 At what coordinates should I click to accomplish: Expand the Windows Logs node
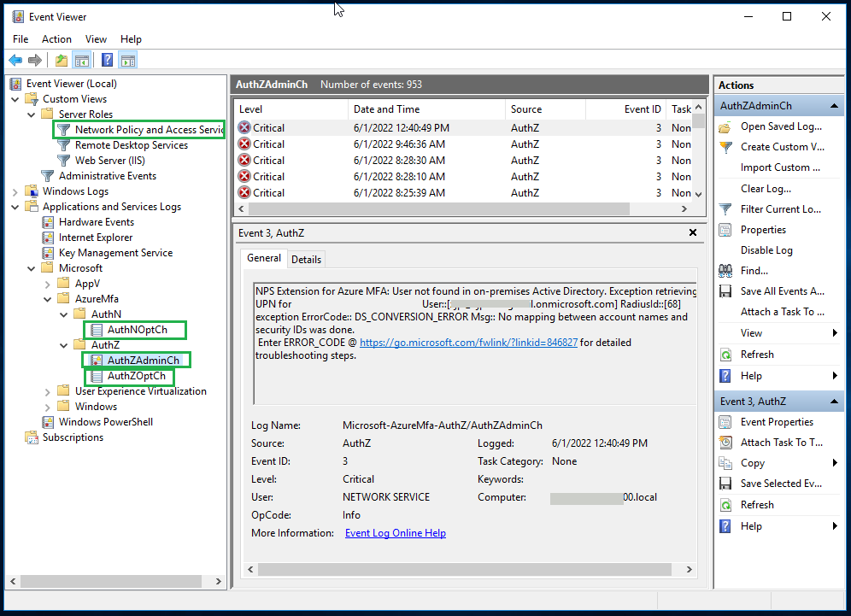pyautogui.click(x=15, y=191)
